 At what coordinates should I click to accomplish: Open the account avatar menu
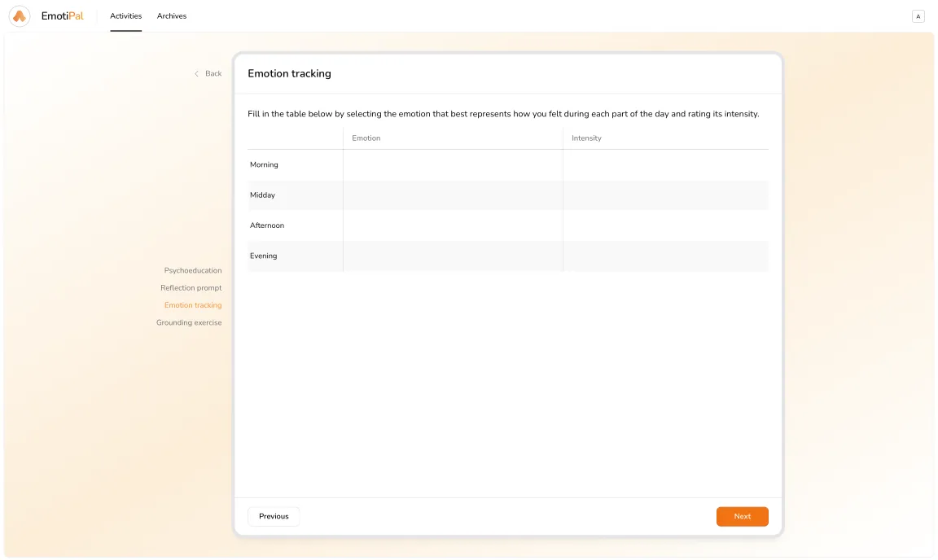918,15
